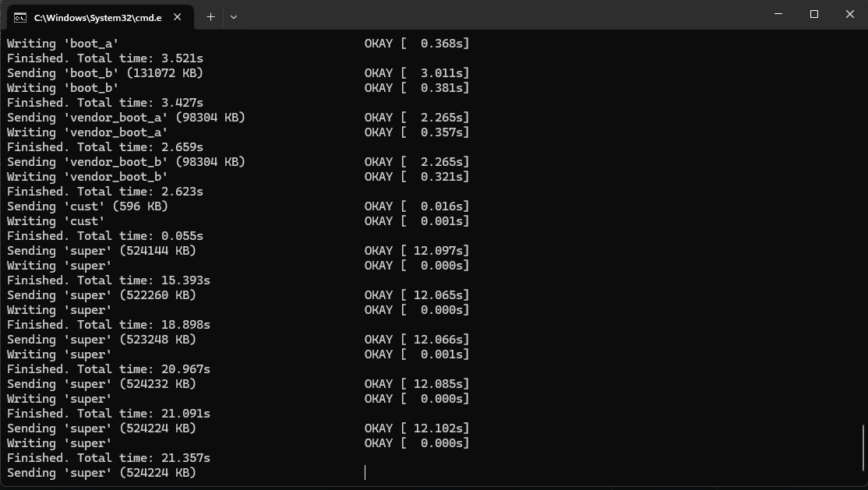Click the "OKAY [ 12.102s]" status

click(x=417, y=428)
